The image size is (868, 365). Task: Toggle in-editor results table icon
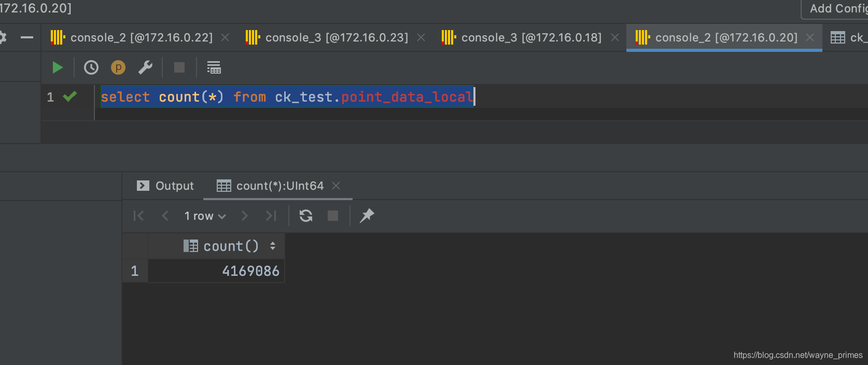point(214,67)
